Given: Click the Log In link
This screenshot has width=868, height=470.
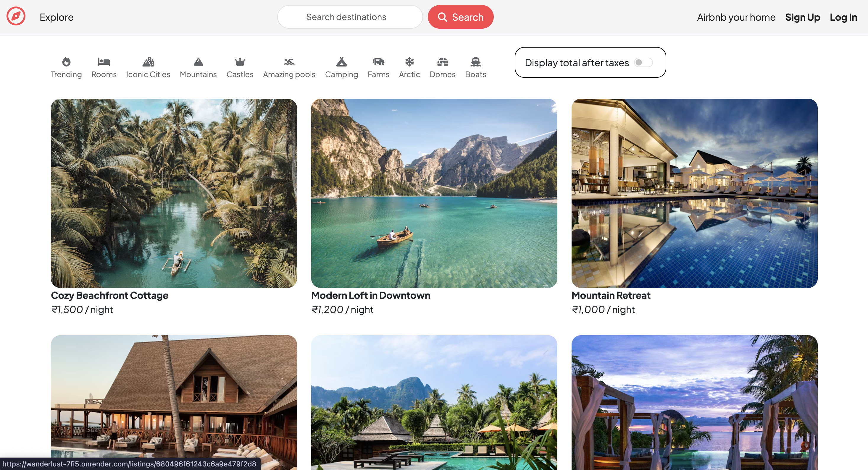Looking at the screenshot, I should click(843, 17).
